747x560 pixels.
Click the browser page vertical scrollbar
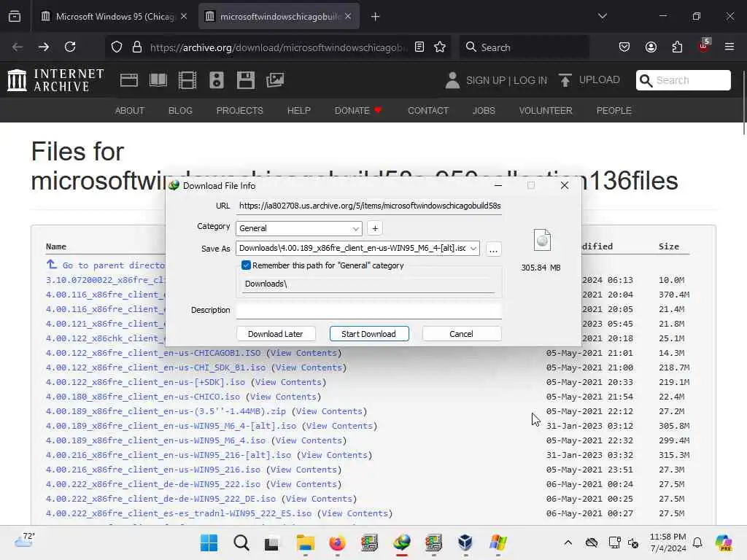click(x=743, y=103)
